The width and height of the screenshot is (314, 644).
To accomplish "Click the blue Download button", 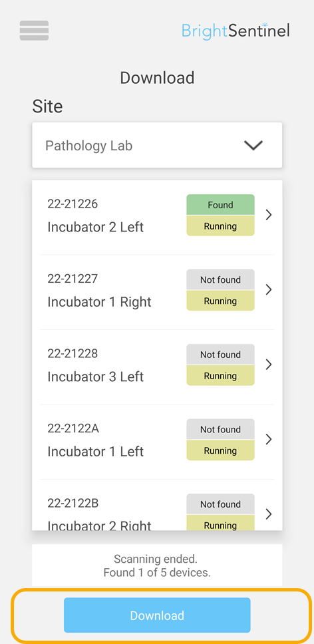I will click(157, 615).
